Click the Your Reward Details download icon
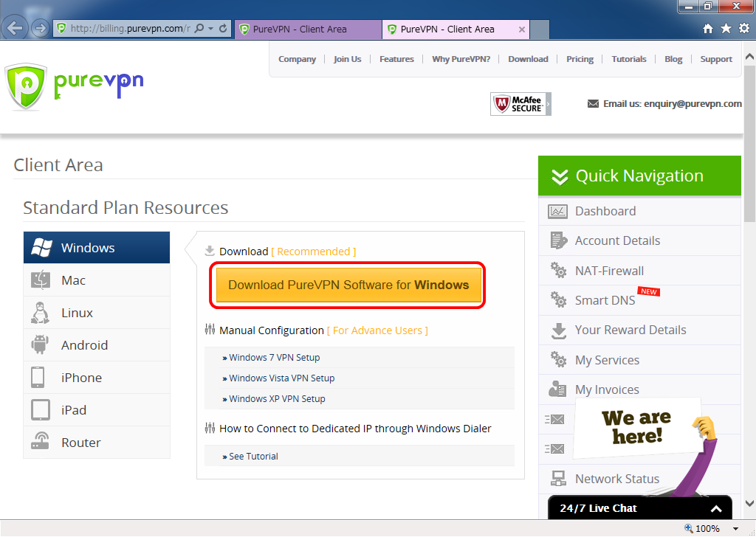Viewport: 756px width, 537px height. pos(558,330)
